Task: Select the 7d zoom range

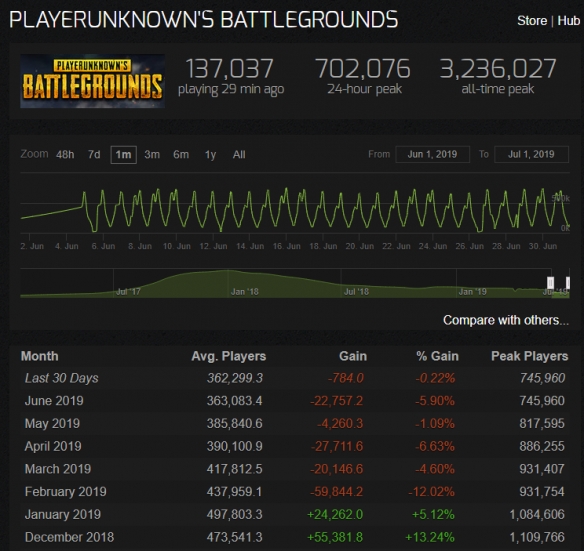Action: coord(94,155)
